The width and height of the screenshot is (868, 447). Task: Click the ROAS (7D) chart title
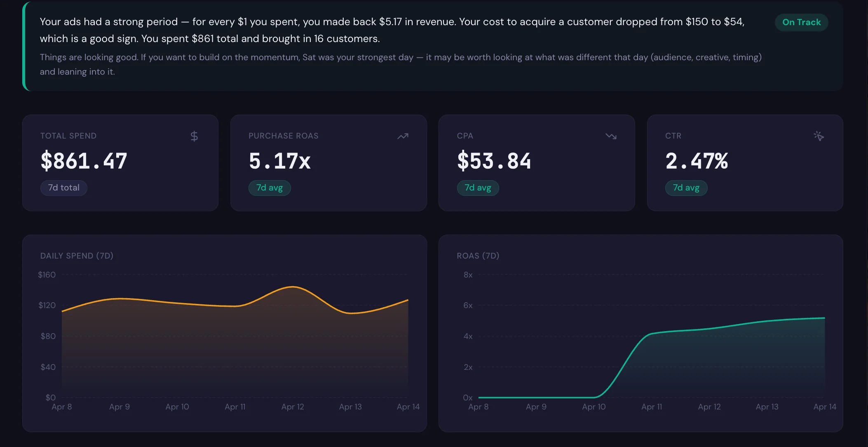478,256
